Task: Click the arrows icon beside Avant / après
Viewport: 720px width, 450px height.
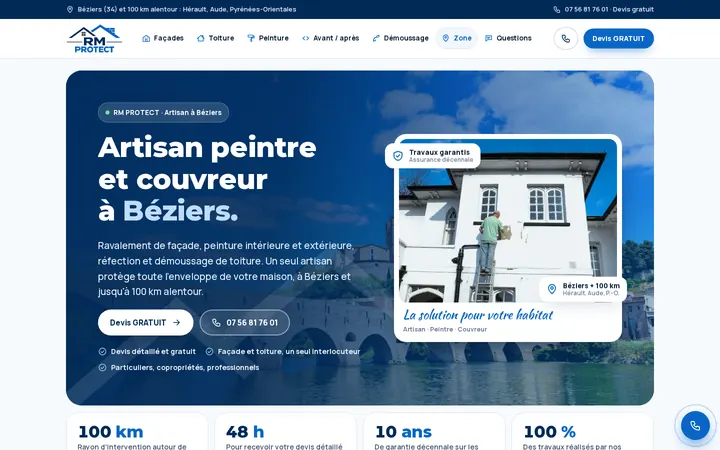Action: pos(305,39)
